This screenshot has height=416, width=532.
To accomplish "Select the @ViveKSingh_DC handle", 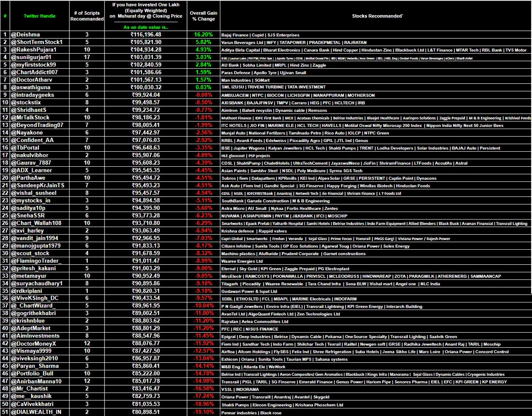I will 35,298.
